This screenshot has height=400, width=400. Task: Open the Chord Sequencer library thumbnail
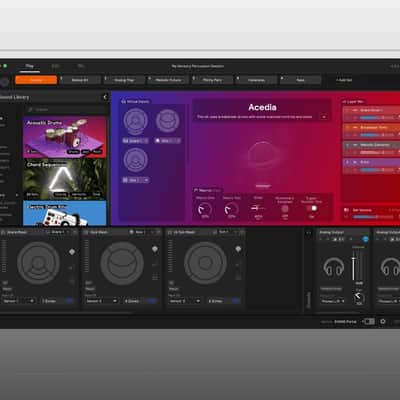point(65,179)
